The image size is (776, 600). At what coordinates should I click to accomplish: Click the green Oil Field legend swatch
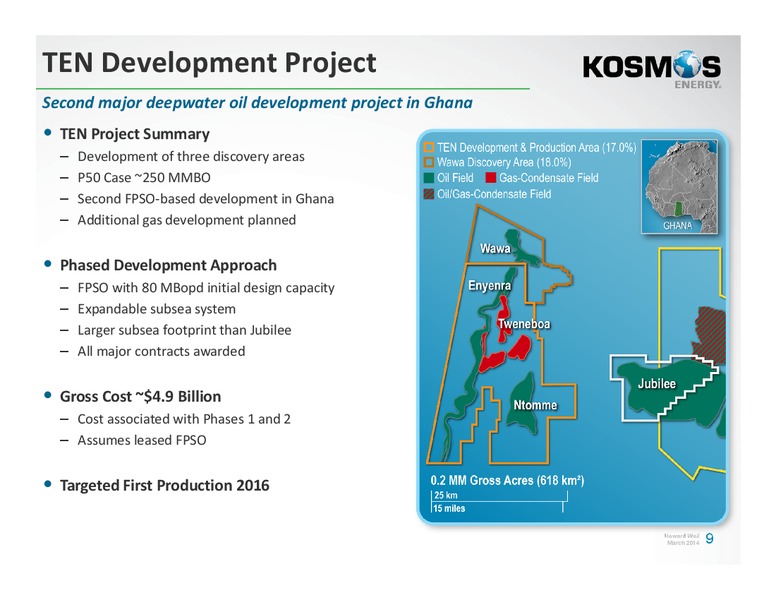point(429,178)
